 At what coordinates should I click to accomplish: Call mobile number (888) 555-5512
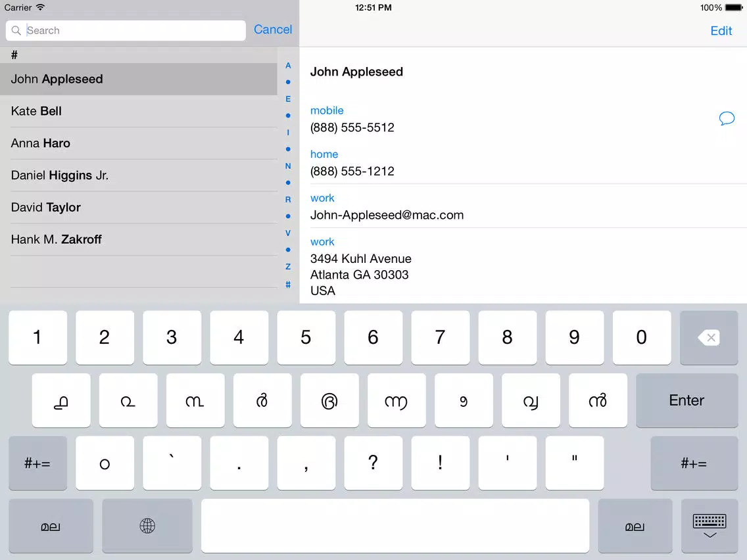[x=352, y=128]
